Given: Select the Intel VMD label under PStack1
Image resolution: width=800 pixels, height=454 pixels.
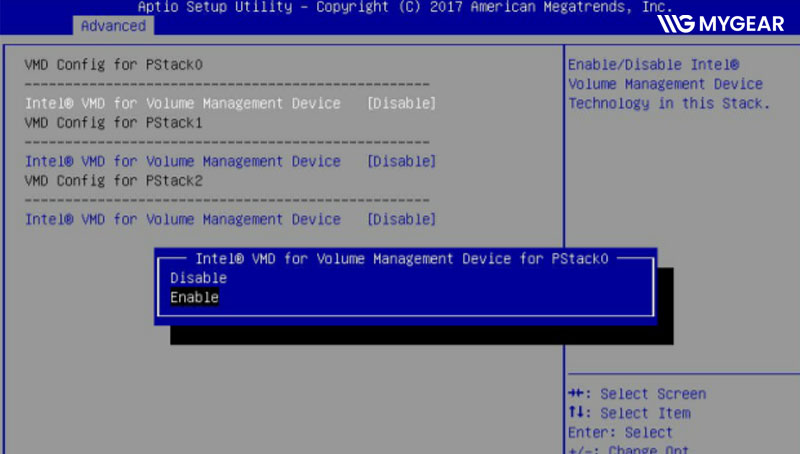Looking at the screenshot, I should point(182,161).
